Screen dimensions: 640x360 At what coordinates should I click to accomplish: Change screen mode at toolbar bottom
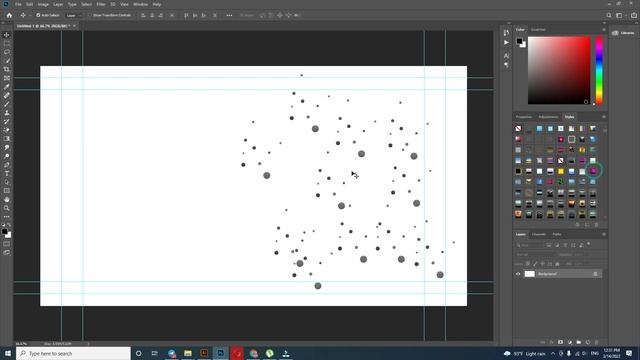point(7,253)
